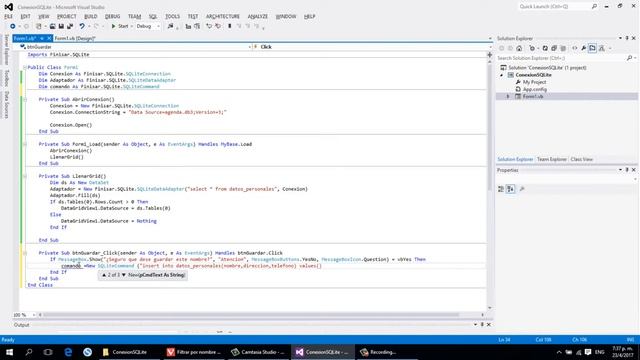Open the TOOLS menu
Viewport: 640px width, 360px height.
click(172, 16)
